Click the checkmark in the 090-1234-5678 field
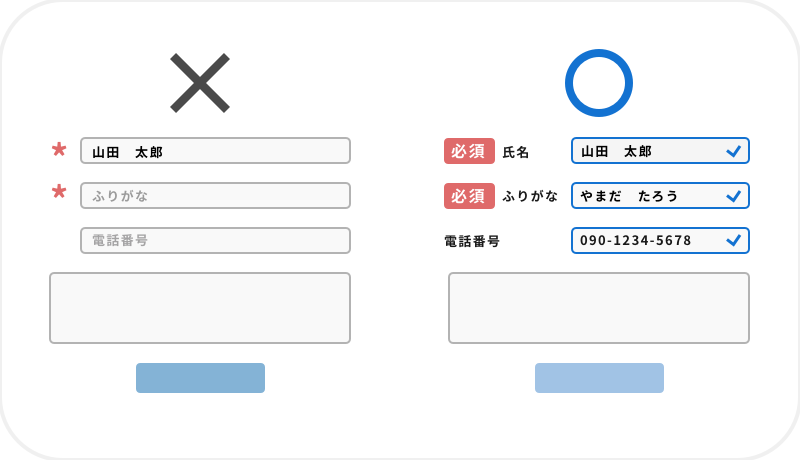800x460 pixels. (733, 241)
